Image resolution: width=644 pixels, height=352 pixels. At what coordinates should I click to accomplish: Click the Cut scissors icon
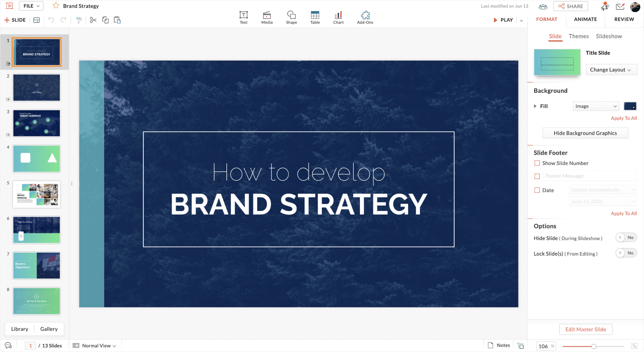coord(93,20)
